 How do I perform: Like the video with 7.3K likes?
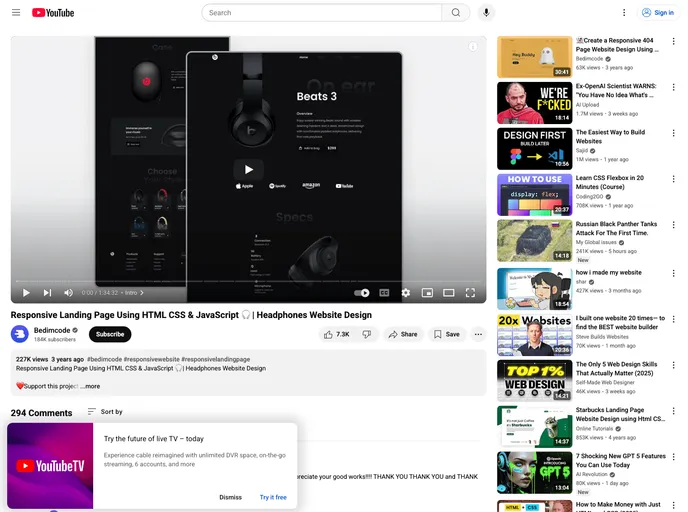(337, 334)
